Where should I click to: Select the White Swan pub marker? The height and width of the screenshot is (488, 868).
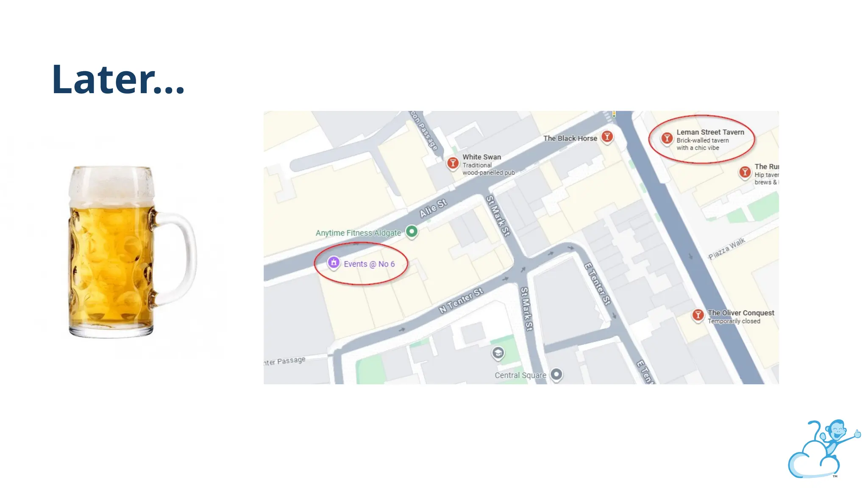453,163
